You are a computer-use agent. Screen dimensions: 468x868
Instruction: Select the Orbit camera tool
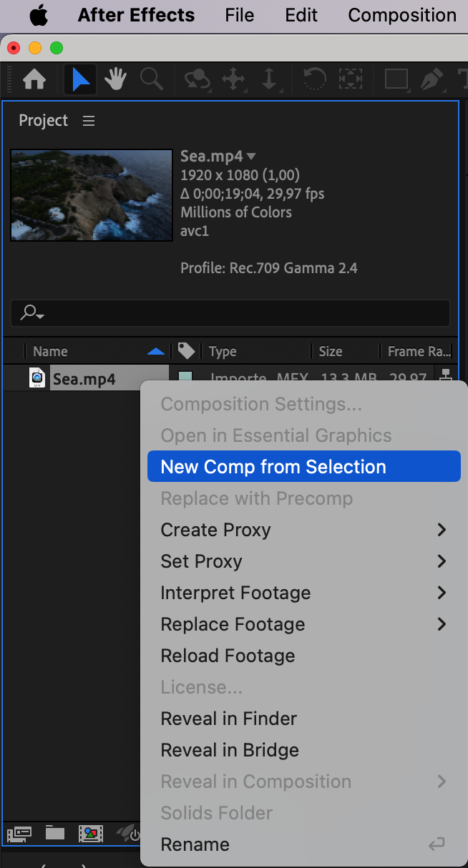click(196, 79)
